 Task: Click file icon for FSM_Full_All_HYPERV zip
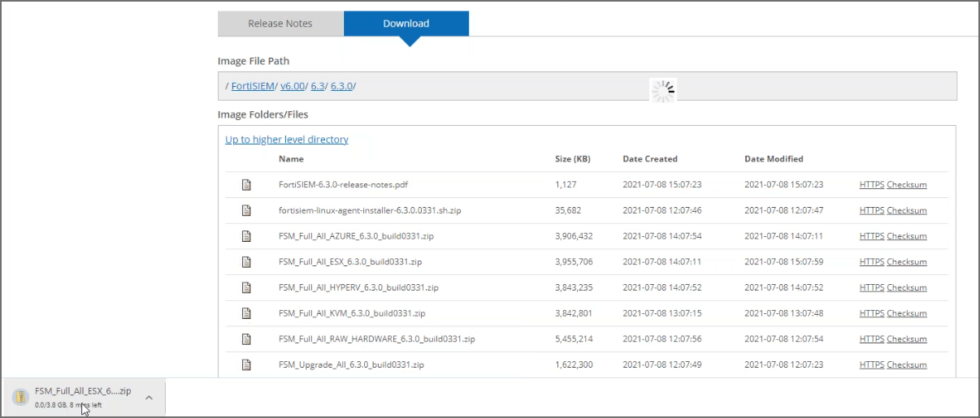tap(246, 288)
